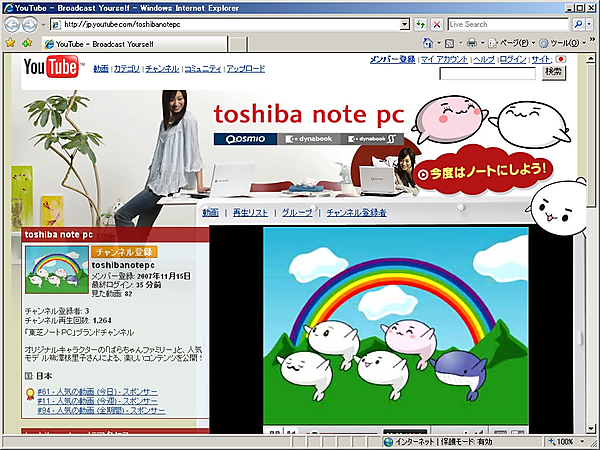
Task: Click the vertical scrollbar up arrow
Action: [x=590, y=59]
